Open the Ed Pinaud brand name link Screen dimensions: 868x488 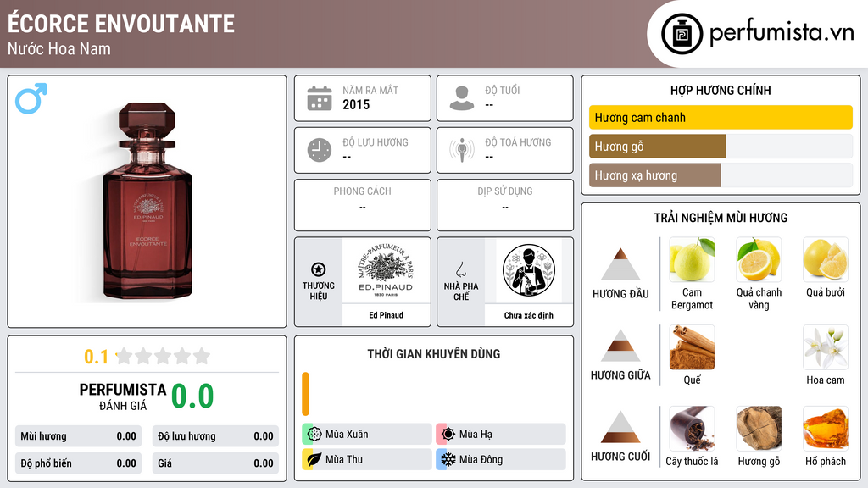(387, 315)
